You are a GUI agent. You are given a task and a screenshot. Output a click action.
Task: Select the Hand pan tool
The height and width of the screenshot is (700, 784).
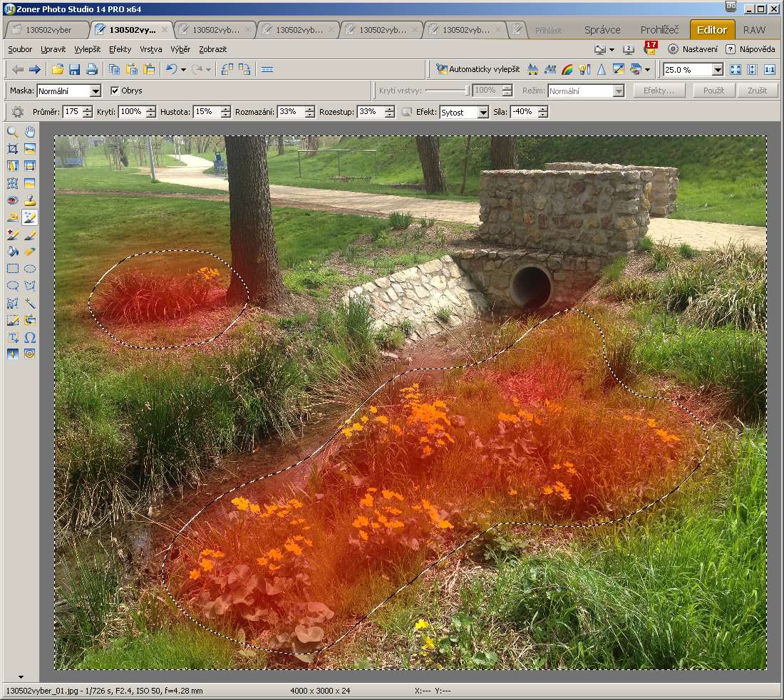(30, 132)
